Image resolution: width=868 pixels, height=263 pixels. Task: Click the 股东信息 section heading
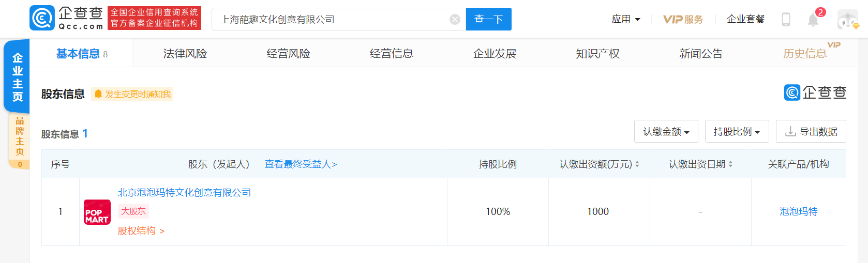[63, 94]
